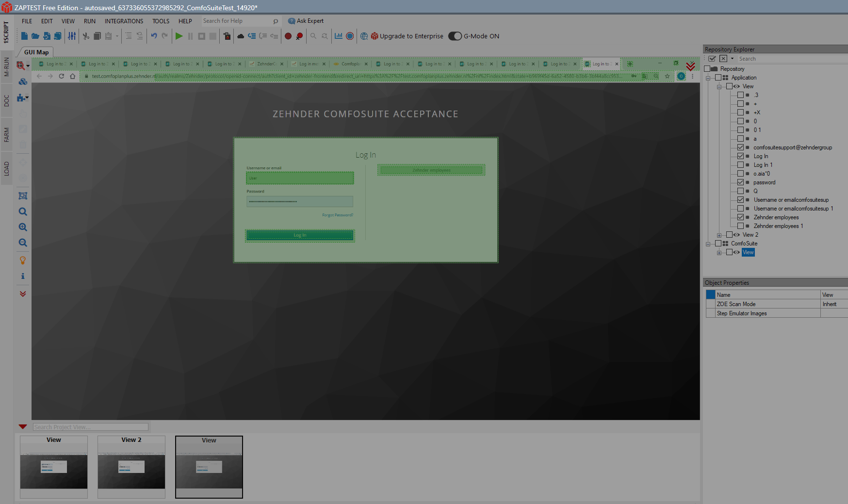
Task: Click red double chevron above Repository Explorer
Action: pyautogui.click(x=691, y=66)
